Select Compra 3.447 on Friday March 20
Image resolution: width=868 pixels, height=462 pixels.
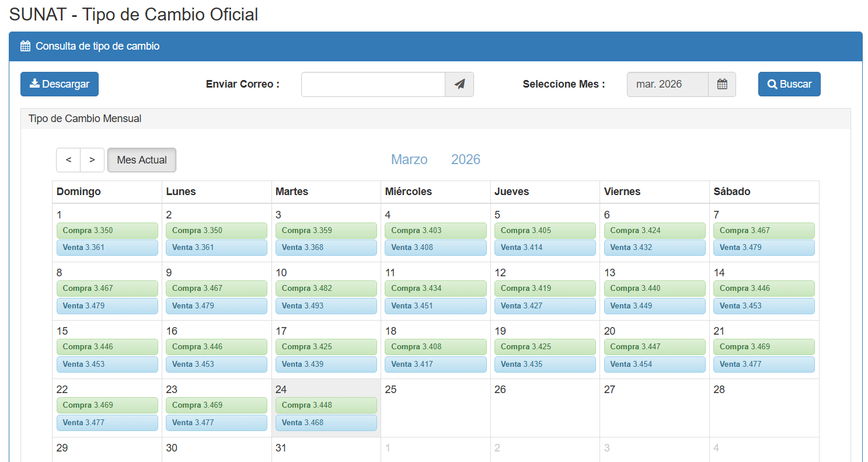pyautogui.click(x=654, y=347)
